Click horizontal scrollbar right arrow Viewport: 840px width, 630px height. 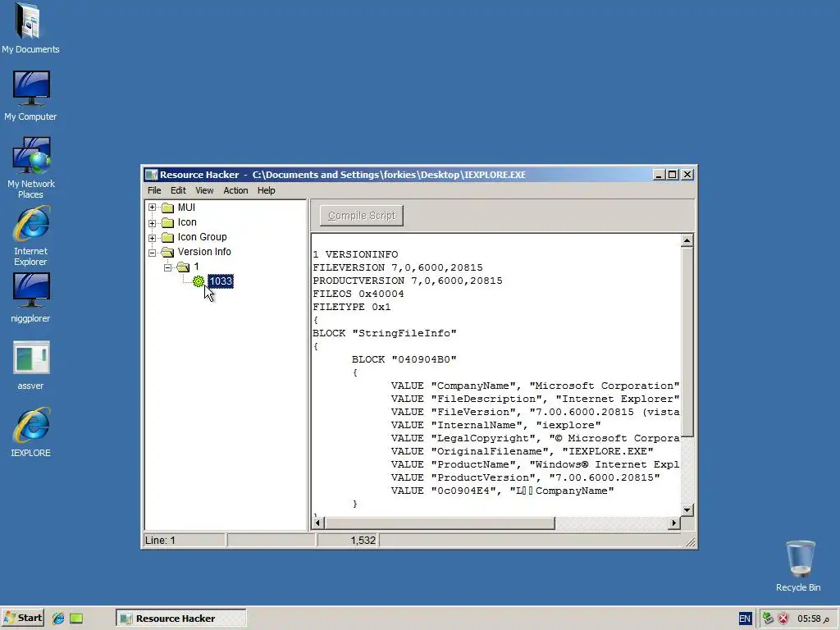pyautogui.click(x=674, y=523)
